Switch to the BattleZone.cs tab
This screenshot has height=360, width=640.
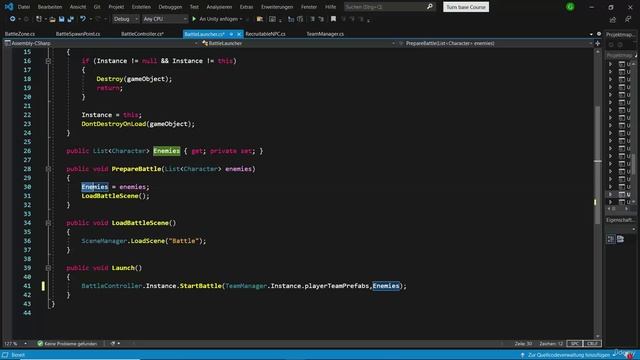click(20, 34)
